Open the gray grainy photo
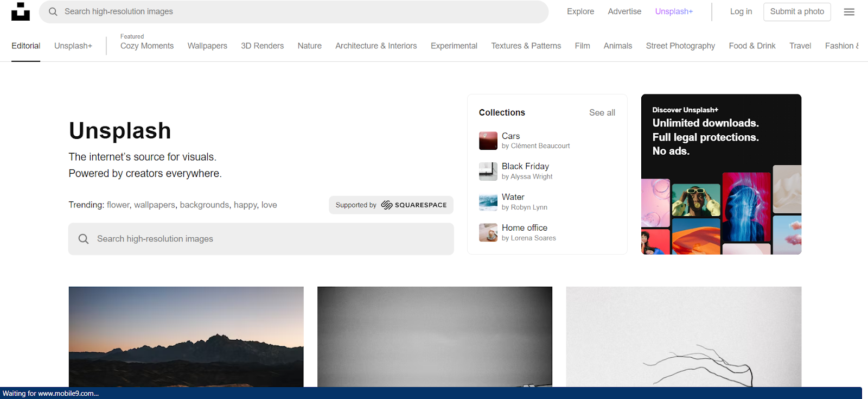The width and height of the screenshot is (868, 399). [435, 337]
